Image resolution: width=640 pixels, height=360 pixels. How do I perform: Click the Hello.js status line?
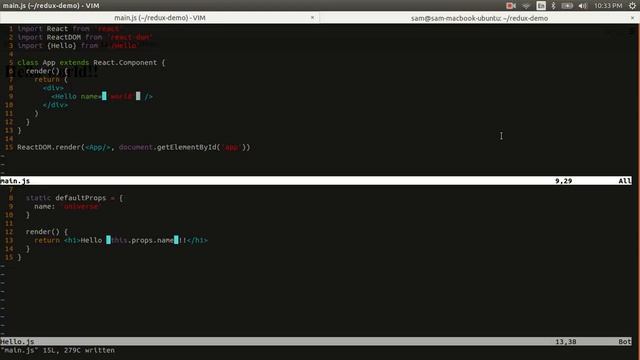tap(316, 342)
